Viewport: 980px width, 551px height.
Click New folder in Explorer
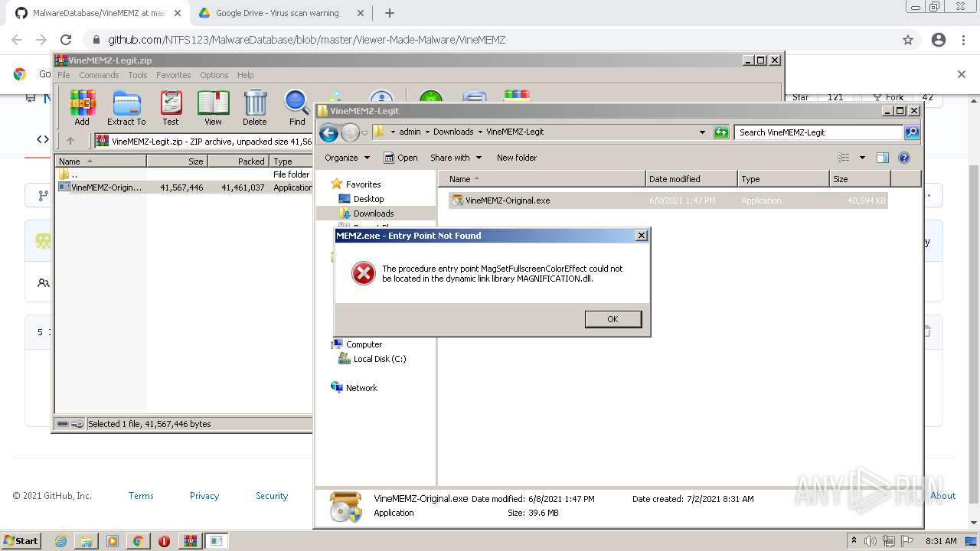pos(517,158)
